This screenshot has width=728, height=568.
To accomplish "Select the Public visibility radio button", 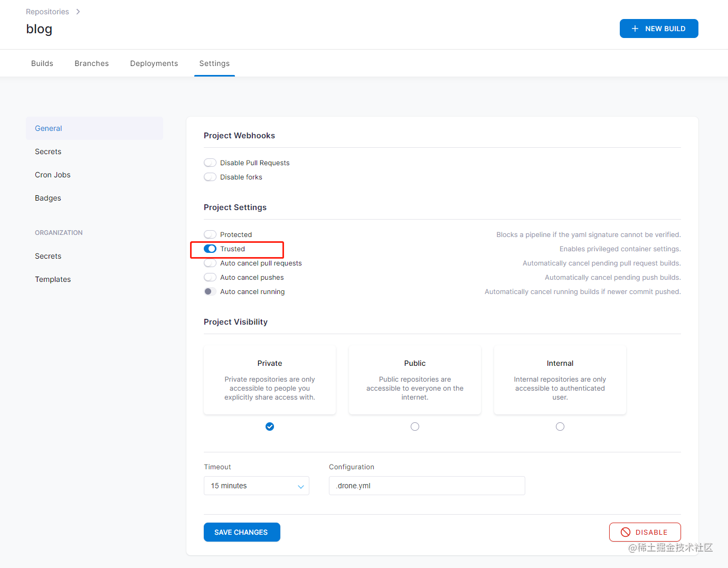I will 415,427.
